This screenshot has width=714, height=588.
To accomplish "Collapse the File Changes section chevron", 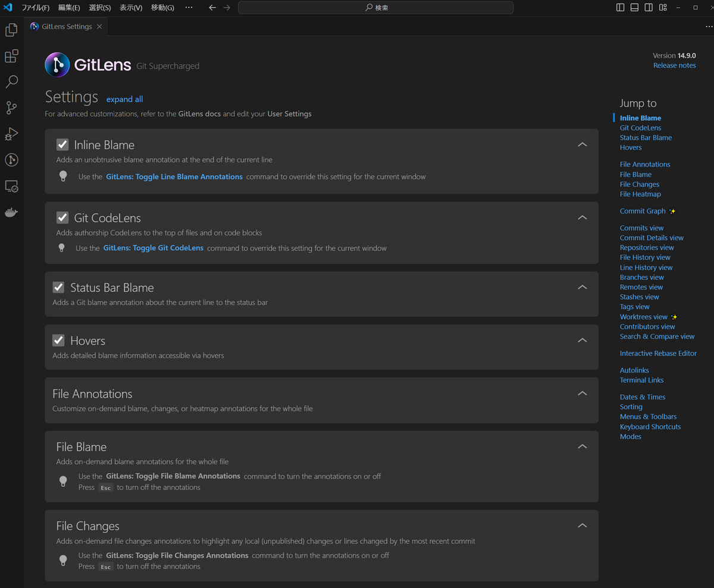I will (x=583, y=526).
